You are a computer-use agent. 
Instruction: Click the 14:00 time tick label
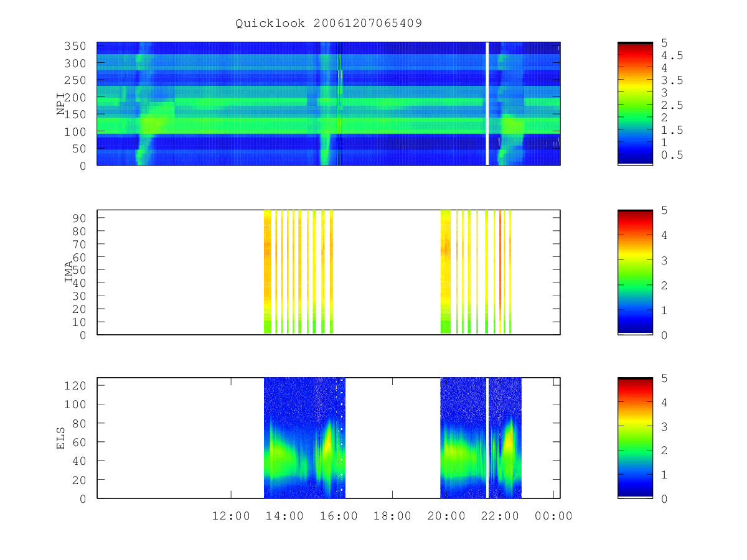[x=284, y=516]
